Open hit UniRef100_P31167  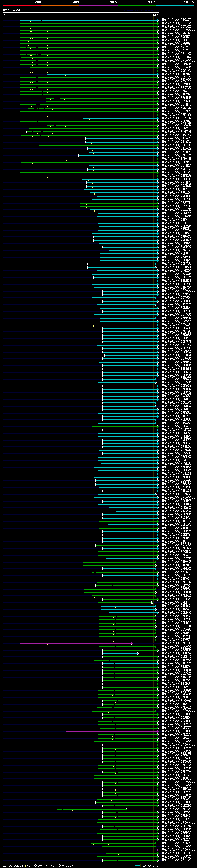tap(177, 54)
